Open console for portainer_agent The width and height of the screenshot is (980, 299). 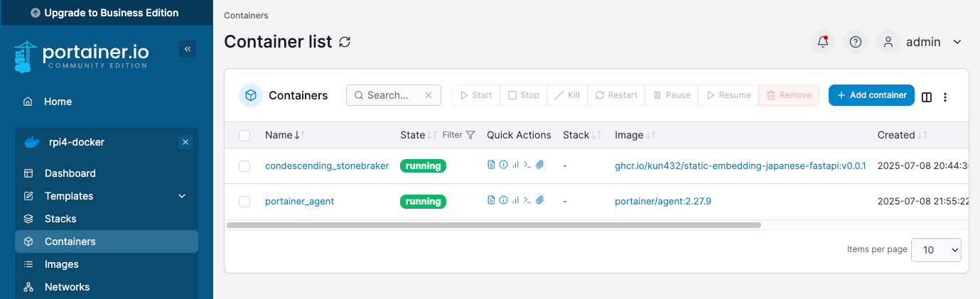tap(527, 201)
